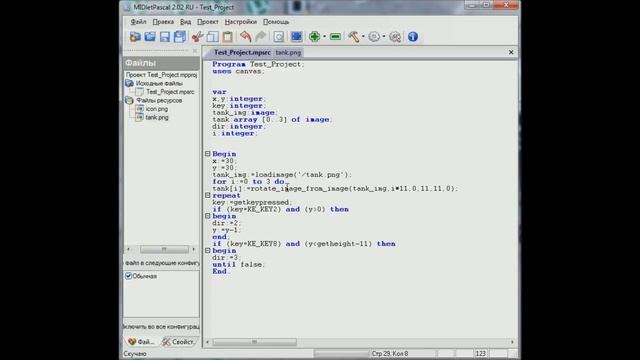Viewport: 640px width, 360px height.
Task: Click the green plus Add file icon
Action: [x=314, y=37]
